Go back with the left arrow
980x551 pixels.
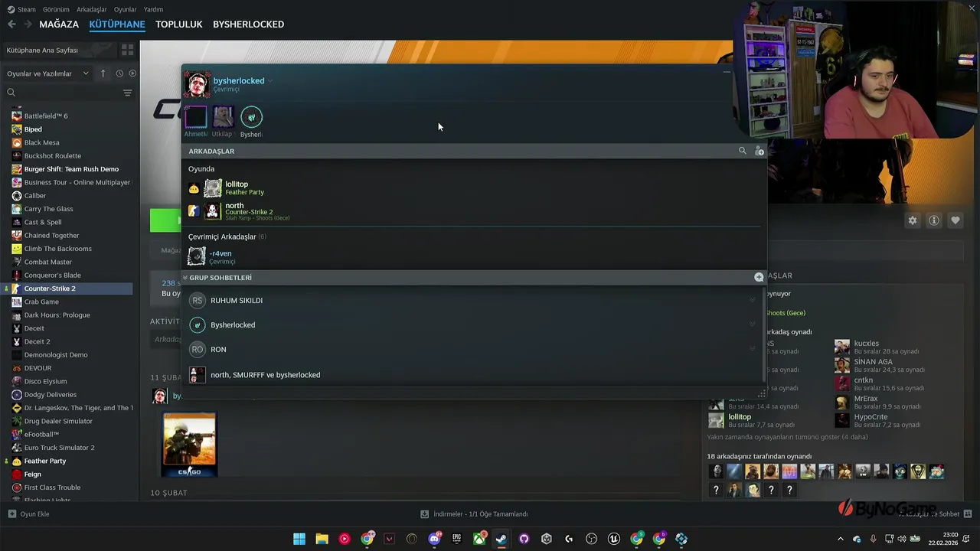click(11, 24)
